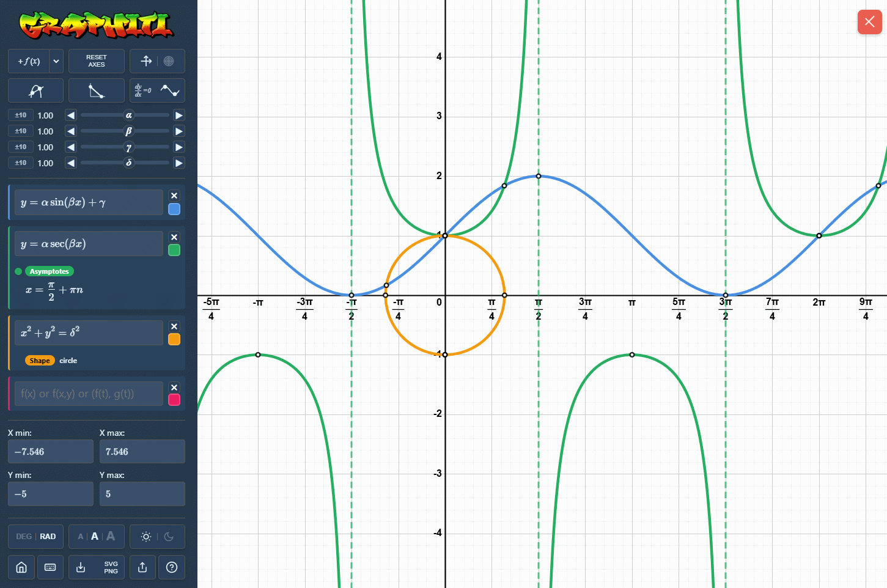Remove the secant function with its X
This screenshot has height=588, width=887.
174,237
